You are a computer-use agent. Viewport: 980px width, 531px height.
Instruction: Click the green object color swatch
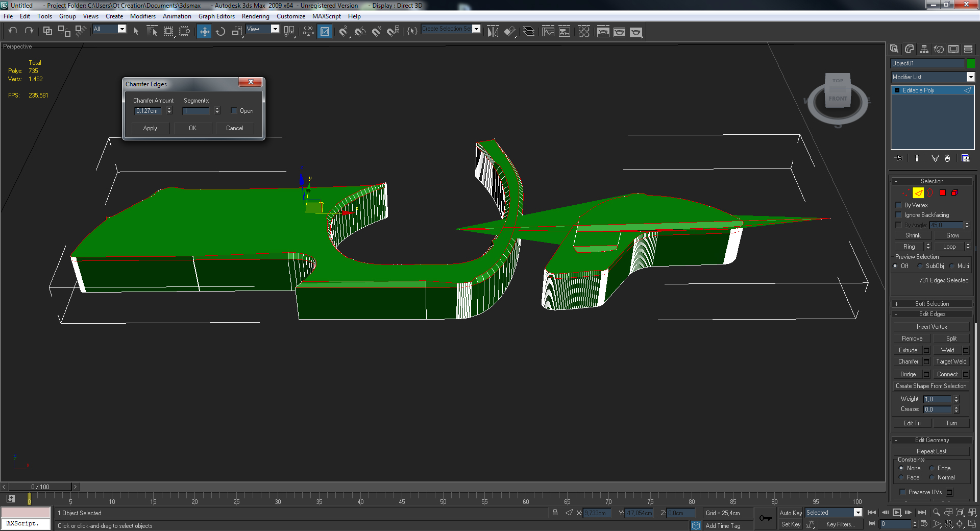click(971, 63)
